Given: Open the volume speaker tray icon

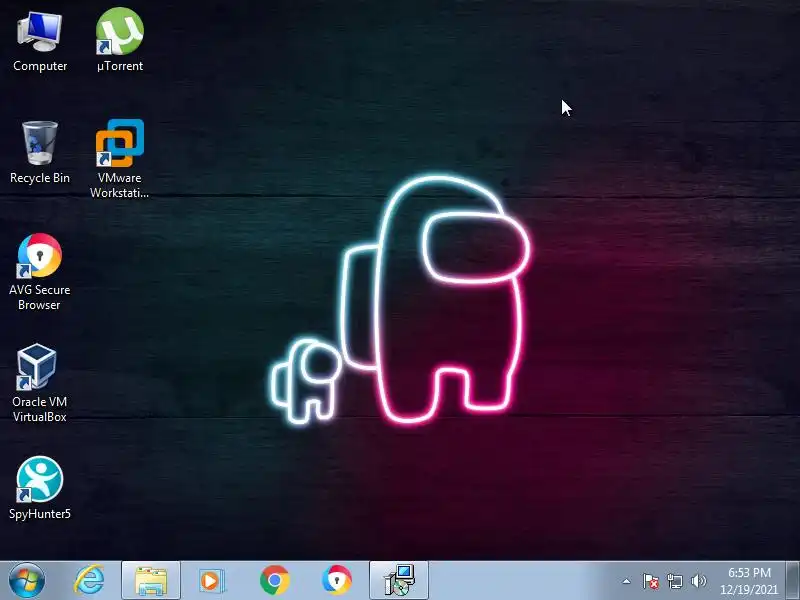Looking at the screenshot, I should (x=698, y=581).
